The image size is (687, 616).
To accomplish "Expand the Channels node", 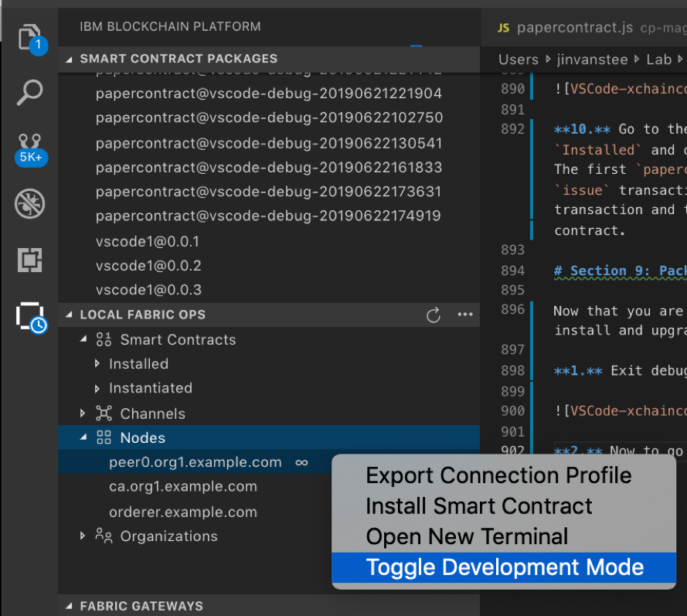I will [x=83, y=414].
